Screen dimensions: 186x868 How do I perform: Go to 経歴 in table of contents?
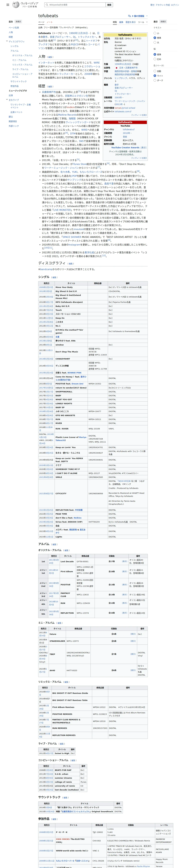point(11,37)
